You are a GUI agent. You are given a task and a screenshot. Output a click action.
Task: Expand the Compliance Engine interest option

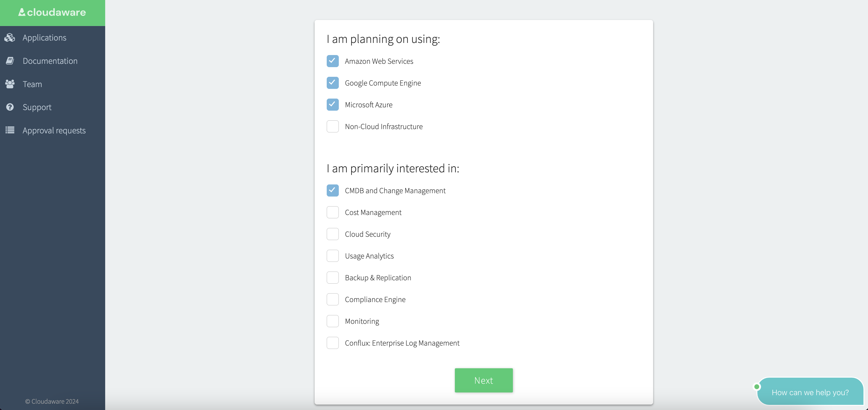pos(333,299)
